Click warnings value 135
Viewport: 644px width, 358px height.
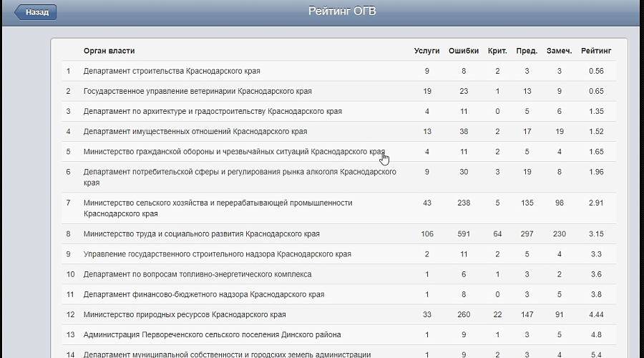[x=527, y=203]
